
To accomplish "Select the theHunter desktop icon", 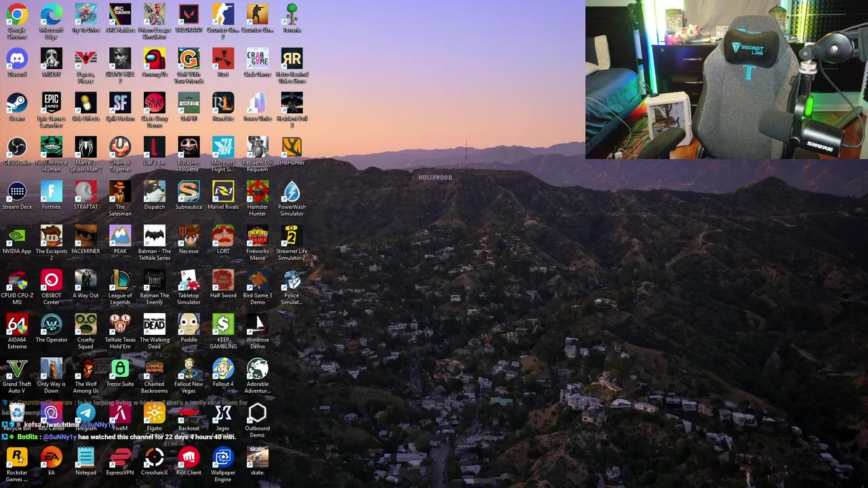I will click(x=292, y=151).
